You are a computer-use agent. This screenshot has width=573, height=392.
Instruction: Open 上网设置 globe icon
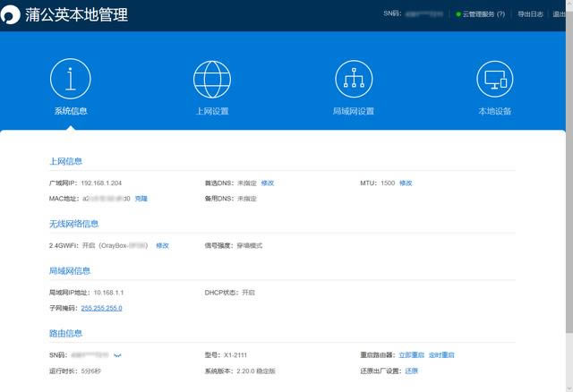click(212, 79)
